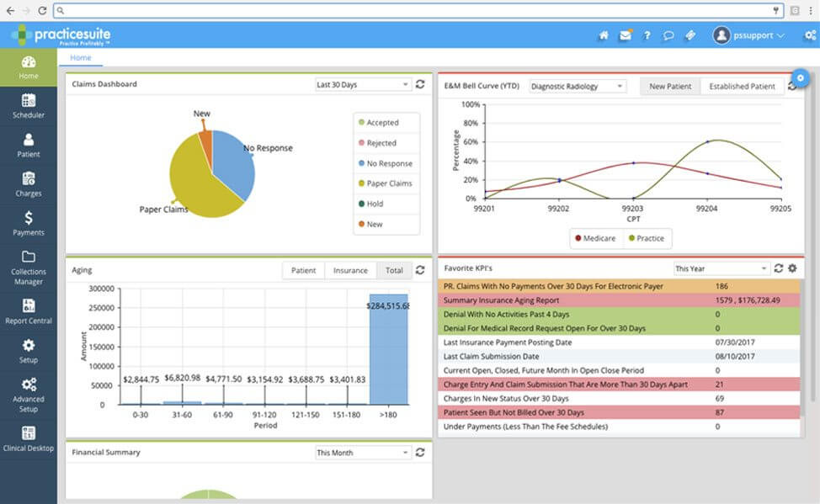Toggle Hold series in claims legend
820x504 pixels.
coord(370,204)
